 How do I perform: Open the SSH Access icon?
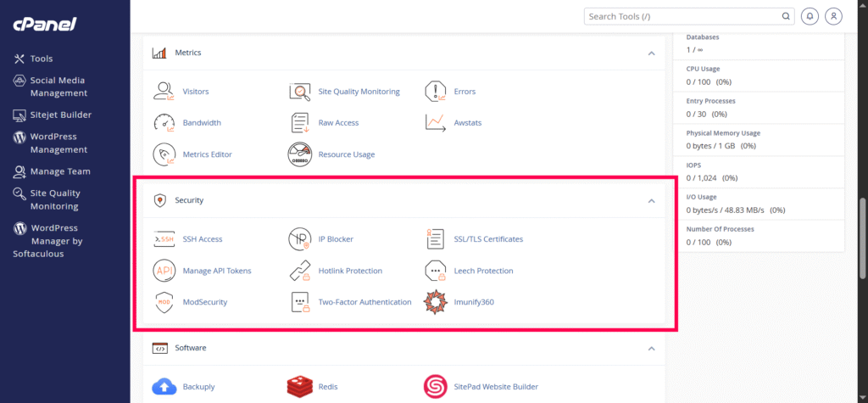(x=164, y=239)
